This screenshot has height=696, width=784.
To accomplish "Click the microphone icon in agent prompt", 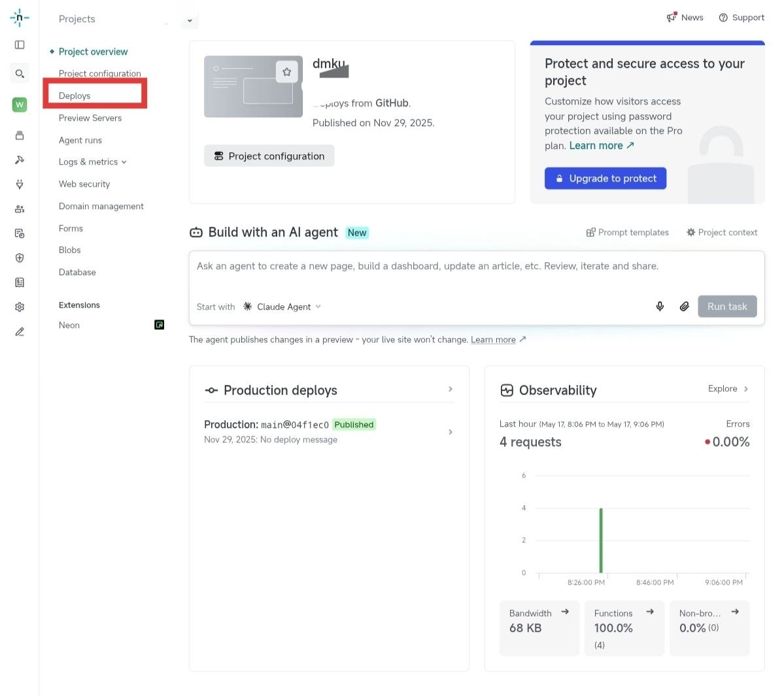I will [660, 307].
